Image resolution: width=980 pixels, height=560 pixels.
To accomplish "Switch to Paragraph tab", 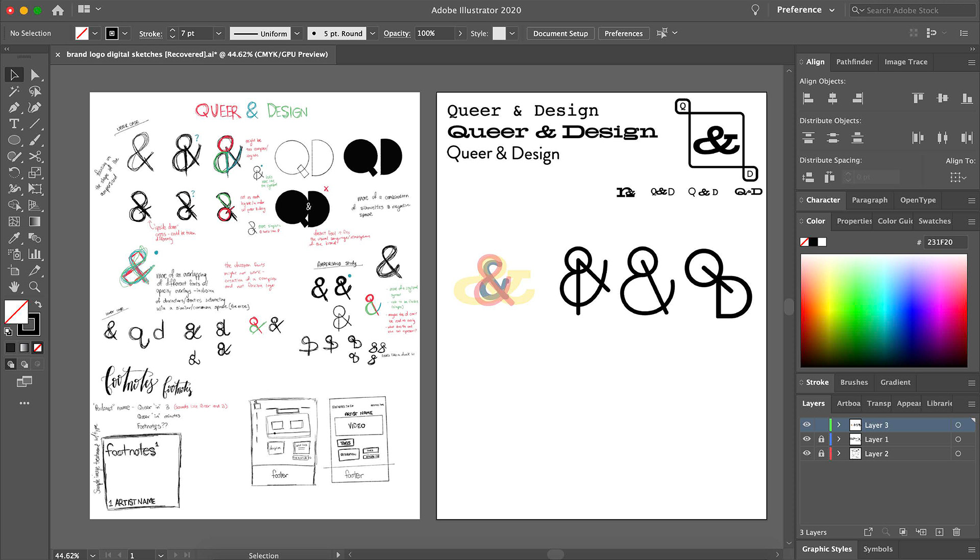I will (x=869, y=200).
